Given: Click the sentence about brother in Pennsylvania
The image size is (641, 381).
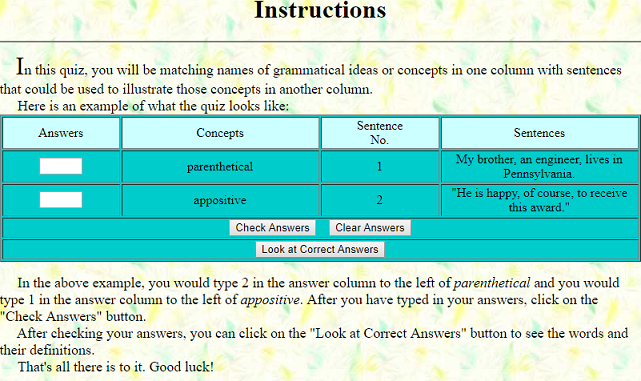Looking at the screenshot, I should tap(539, 167).
